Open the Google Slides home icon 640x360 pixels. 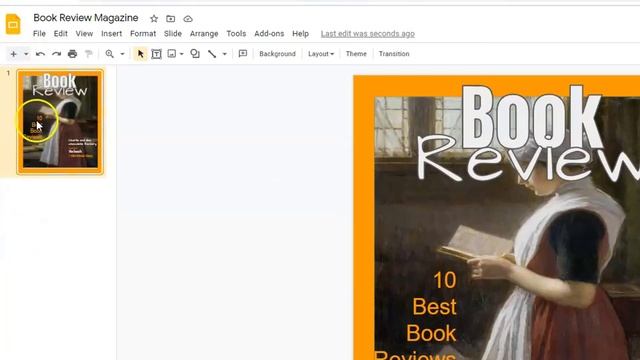point(13,24)
